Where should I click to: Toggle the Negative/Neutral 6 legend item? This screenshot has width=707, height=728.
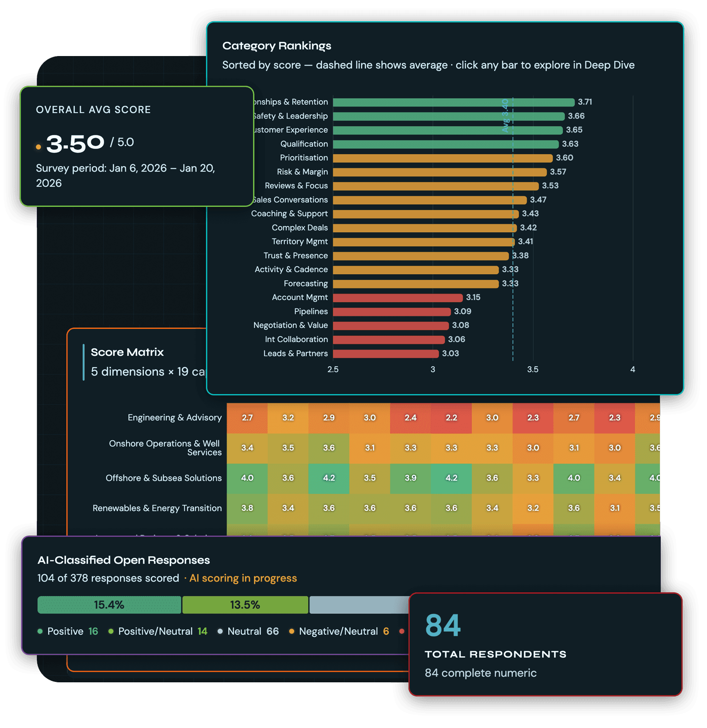pyautogui.click(x=339, y=631)
